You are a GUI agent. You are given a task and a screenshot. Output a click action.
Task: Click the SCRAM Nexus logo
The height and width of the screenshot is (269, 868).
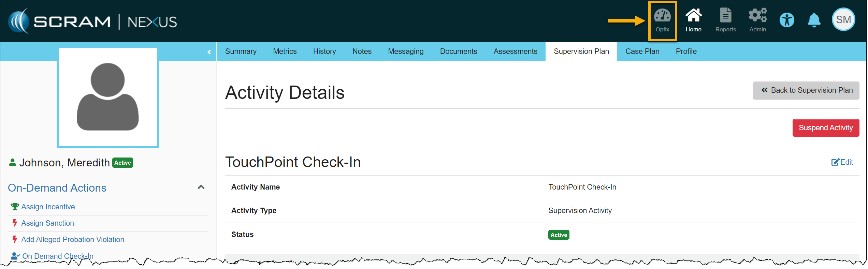92,21
